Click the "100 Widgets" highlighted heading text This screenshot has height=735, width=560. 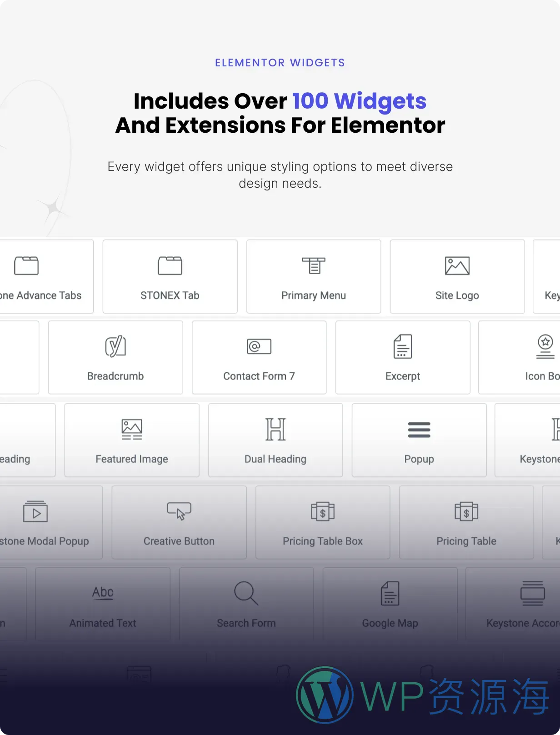[x=359, y=101]
